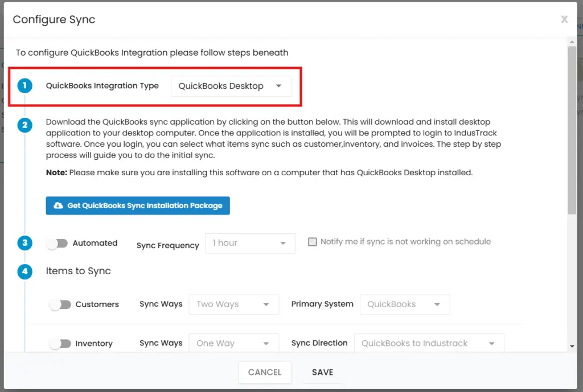Click the scrollbar down arrow
583x392 pixels.
click(572, 346)
